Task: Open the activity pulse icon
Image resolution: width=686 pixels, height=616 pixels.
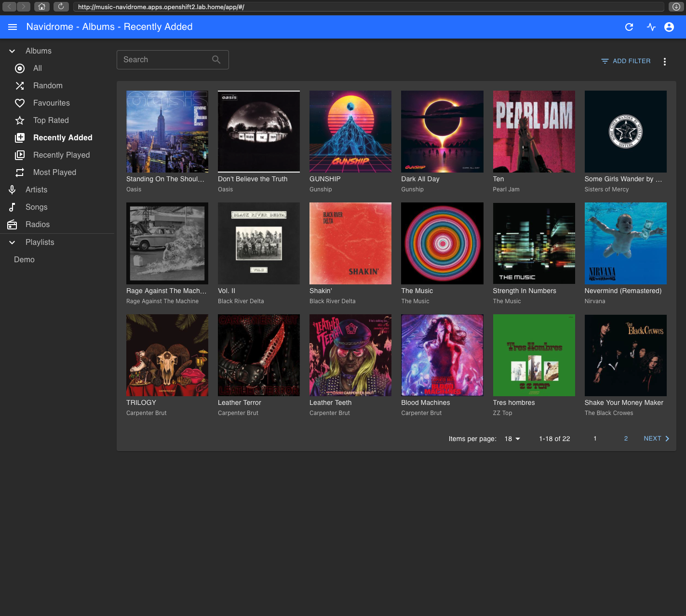Action: 651,27
